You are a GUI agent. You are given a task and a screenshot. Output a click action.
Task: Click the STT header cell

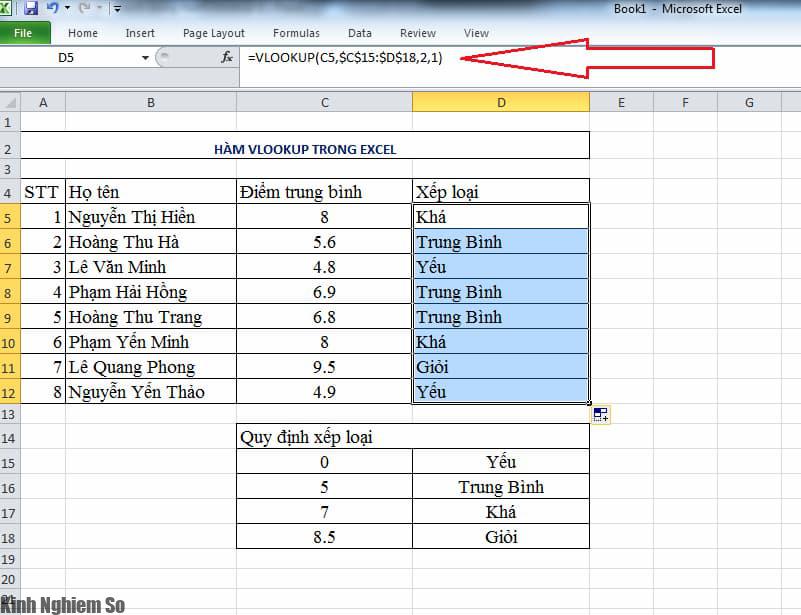pyautogui.click(x=43, y=192)
